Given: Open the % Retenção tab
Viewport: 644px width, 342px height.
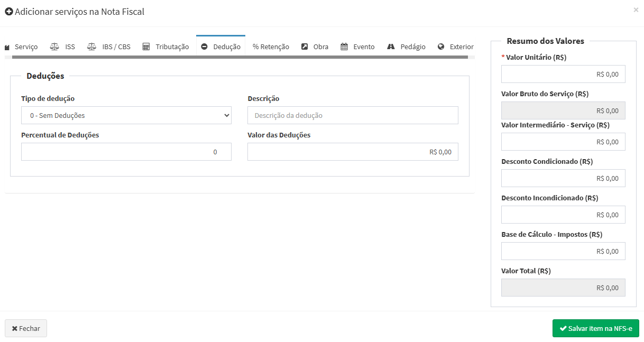Looking at the screenshot, I should pyautogui.click(x=271, y=47).
